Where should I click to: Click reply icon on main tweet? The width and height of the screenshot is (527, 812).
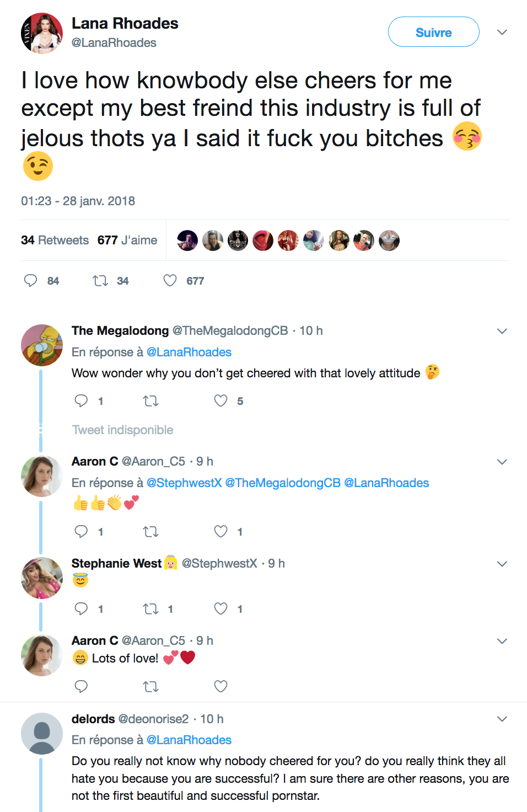pyautogui.click(x=31, y=281)
